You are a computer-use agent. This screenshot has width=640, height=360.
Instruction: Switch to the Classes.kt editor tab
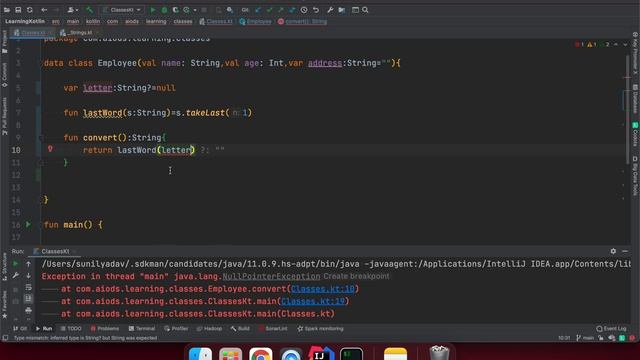click(32, 33)
